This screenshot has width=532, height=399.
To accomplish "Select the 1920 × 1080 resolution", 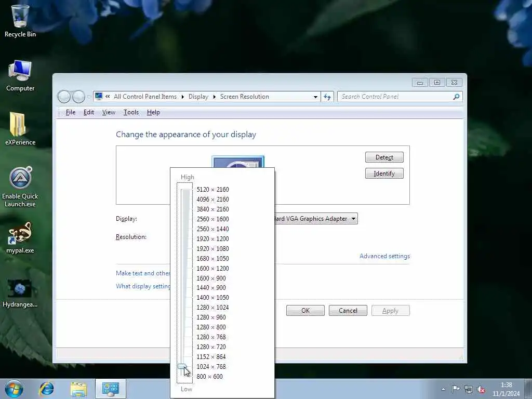I will (212, 249).
